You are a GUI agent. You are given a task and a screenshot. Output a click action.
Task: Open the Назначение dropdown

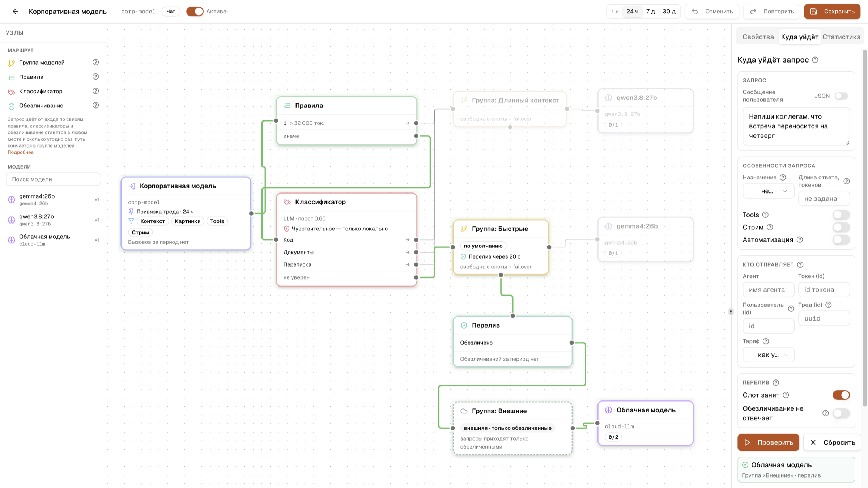(x=768, y=191)
